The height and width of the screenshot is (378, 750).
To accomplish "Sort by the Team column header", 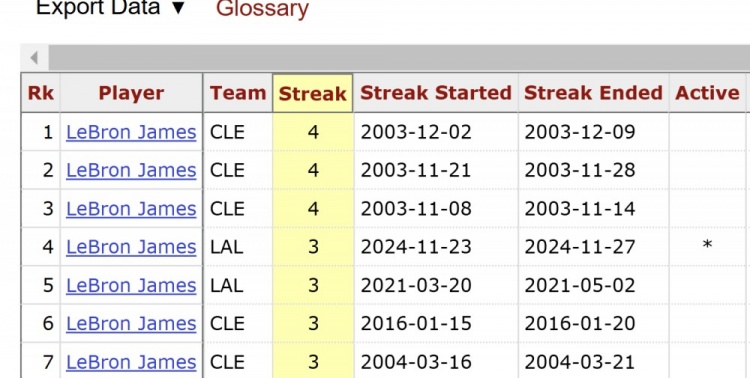I will click(x=238, y=93).
